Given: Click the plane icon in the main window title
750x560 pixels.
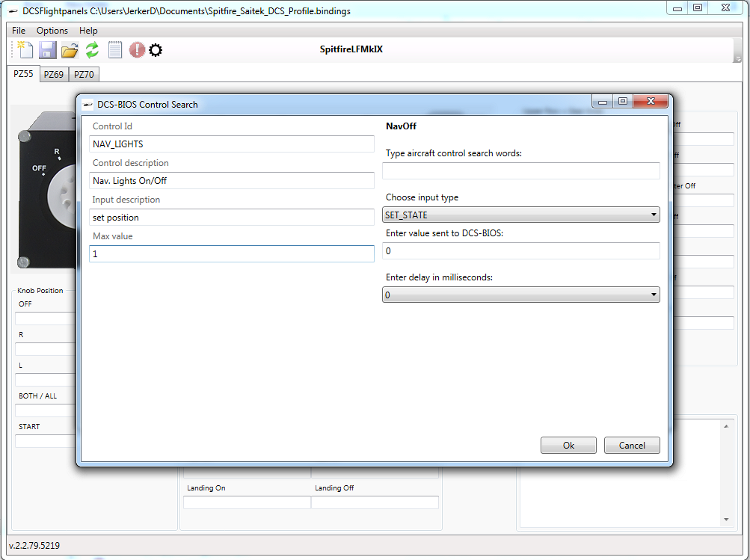Looking at the screenshot, I should click(13, 11).
